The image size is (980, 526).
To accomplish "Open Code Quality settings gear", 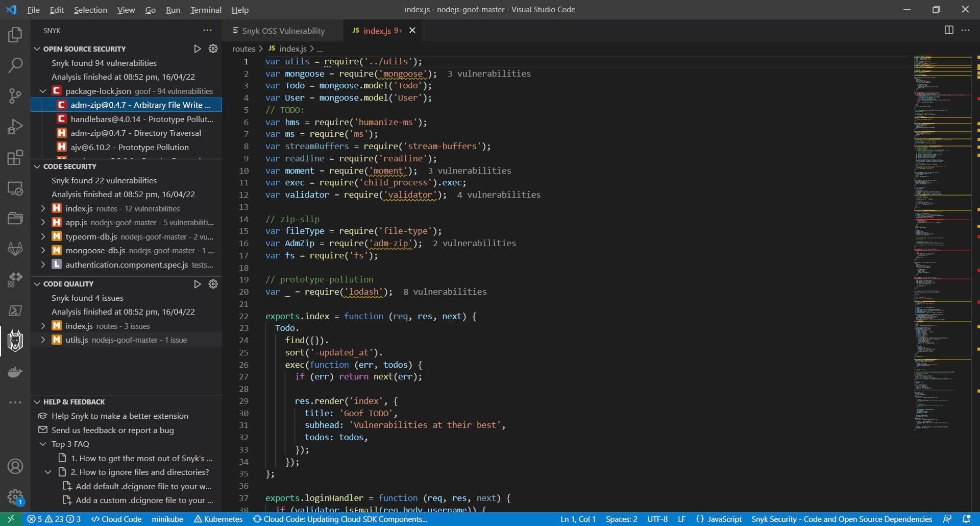I will [213, 284].
